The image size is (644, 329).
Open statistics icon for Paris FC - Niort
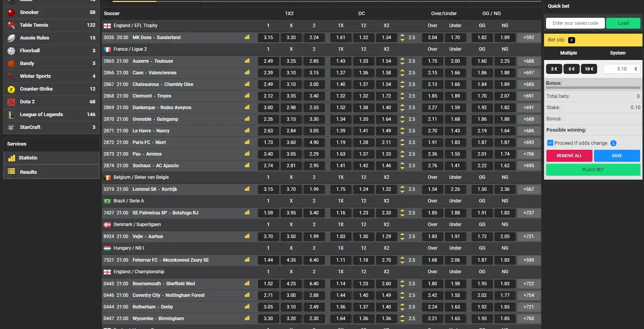(x=247, y=142)
